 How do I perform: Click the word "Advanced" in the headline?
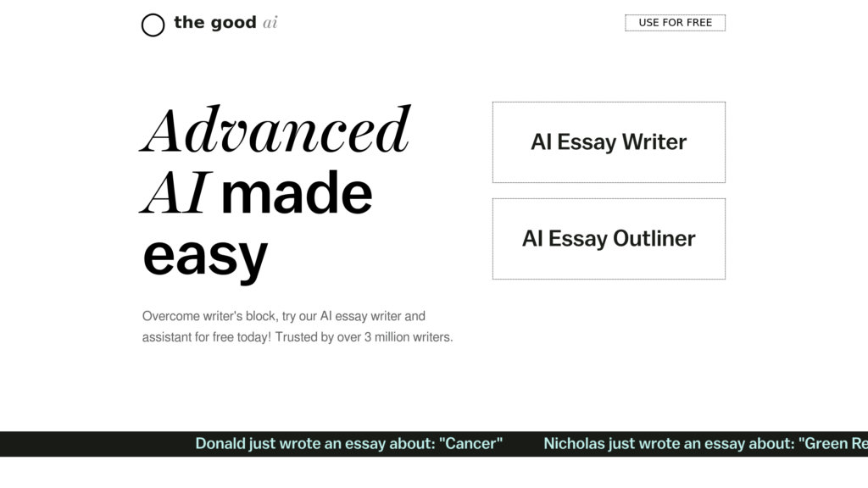click(275, 130)
